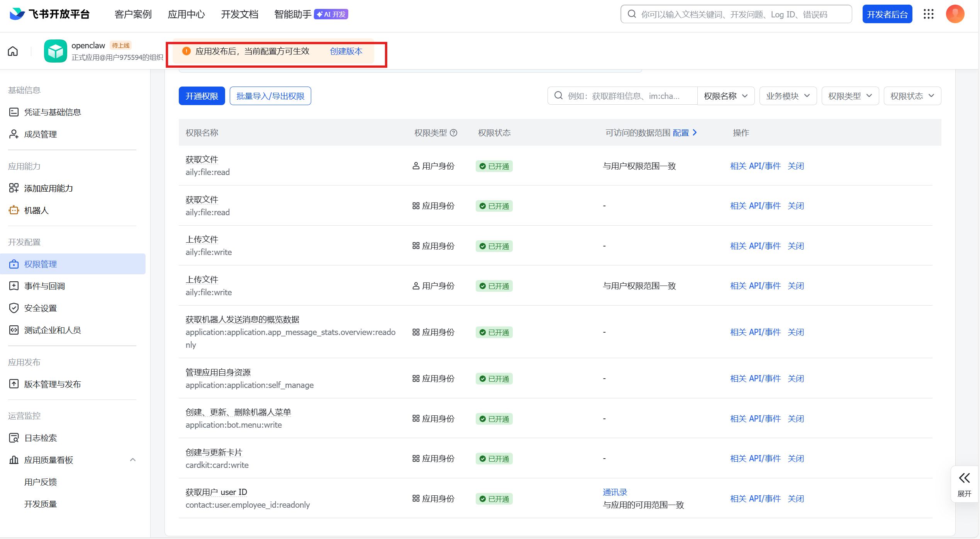
Task: Open the apps grid icon
Action: (929, 14)
